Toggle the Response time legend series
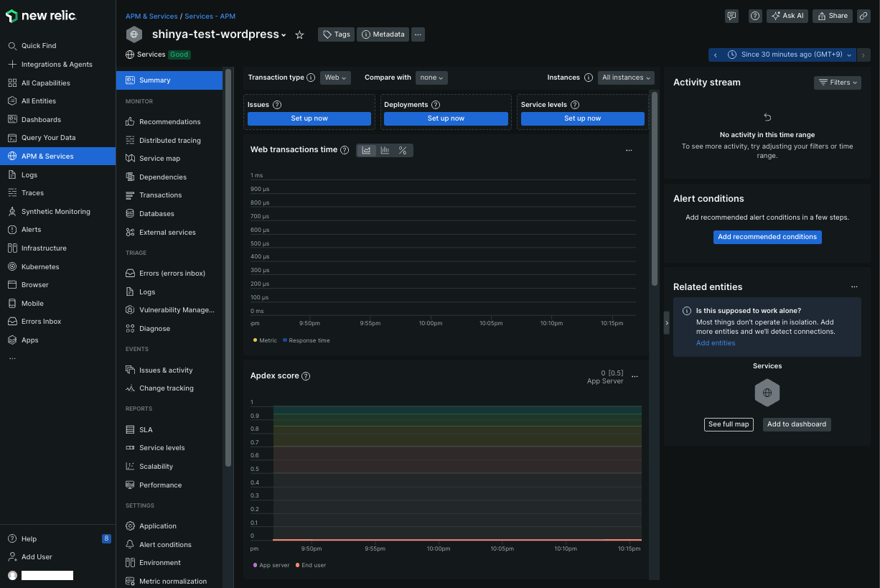The image size is (880, 588). pos(306,340)
